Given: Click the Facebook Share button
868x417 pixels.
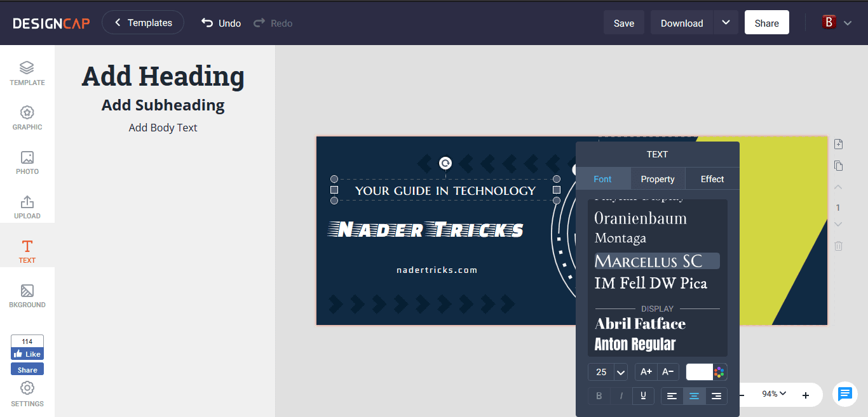Looking at the screenshot, I should (27, 369).
